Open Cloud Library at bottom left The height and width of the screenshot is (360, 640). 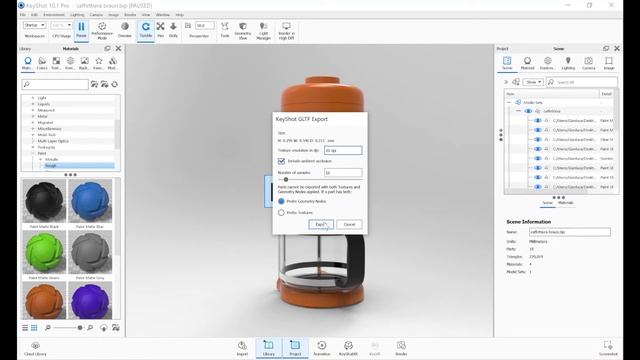click(x=36, y=349)
